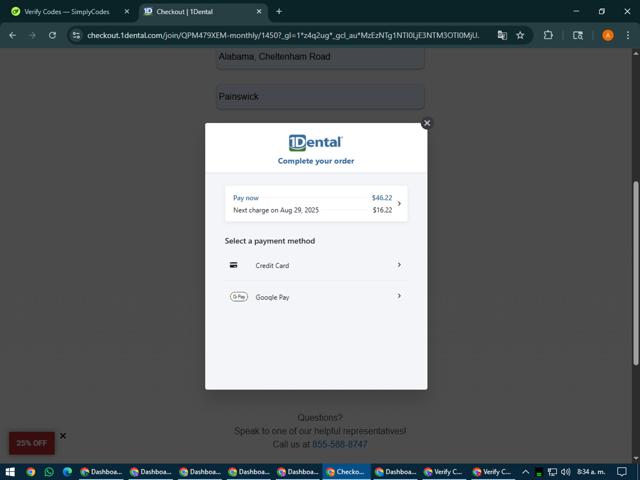640x480 pixels.
Task: Open the tab search side panel icon
Action: [578, 36]
